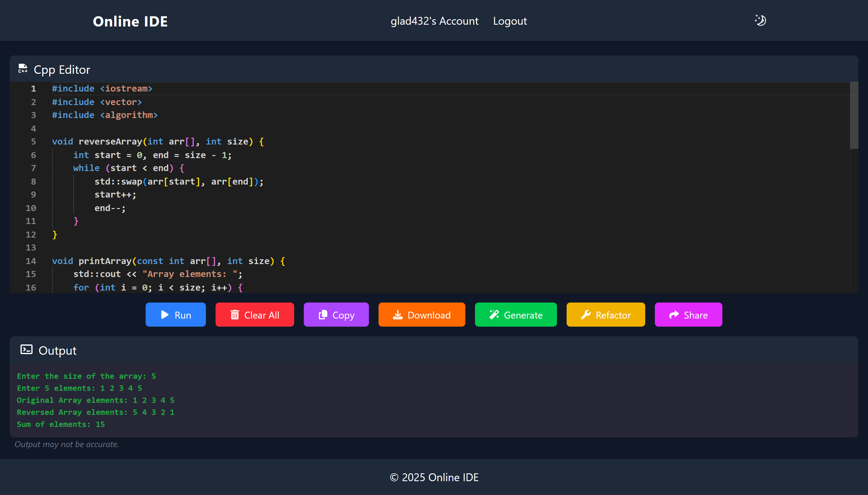
Task: Click the download arrow icon in the Download button
Action: [x=398, y=315]
